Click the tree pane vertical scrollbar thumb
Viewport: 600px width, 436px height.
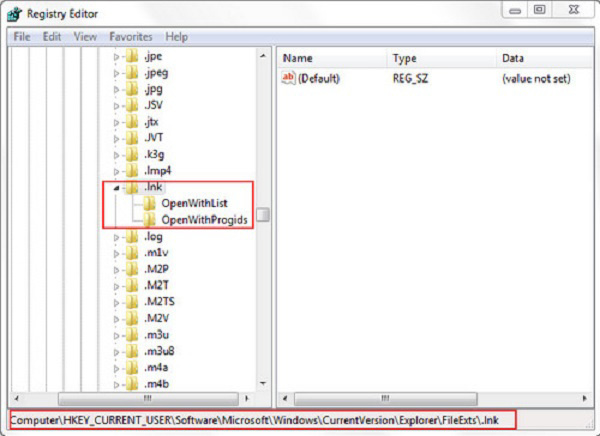click(x=263, y=215)
